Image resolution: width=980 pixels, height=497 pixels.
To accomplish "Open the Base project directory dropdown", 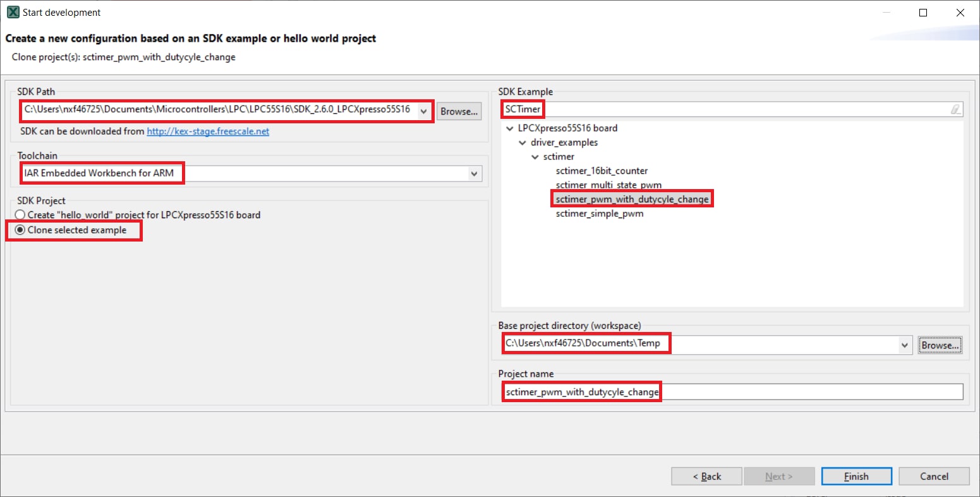I will click(905, 345).
